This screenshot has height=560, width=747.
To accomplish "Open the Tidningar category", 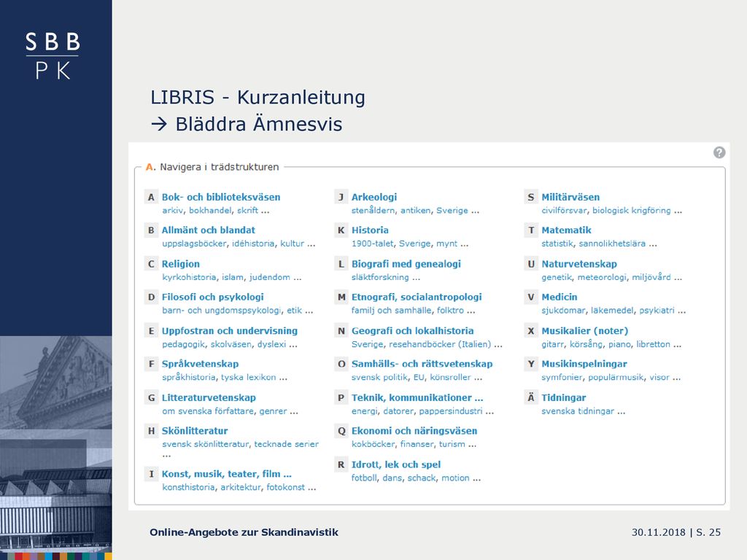I will [564, 397].
